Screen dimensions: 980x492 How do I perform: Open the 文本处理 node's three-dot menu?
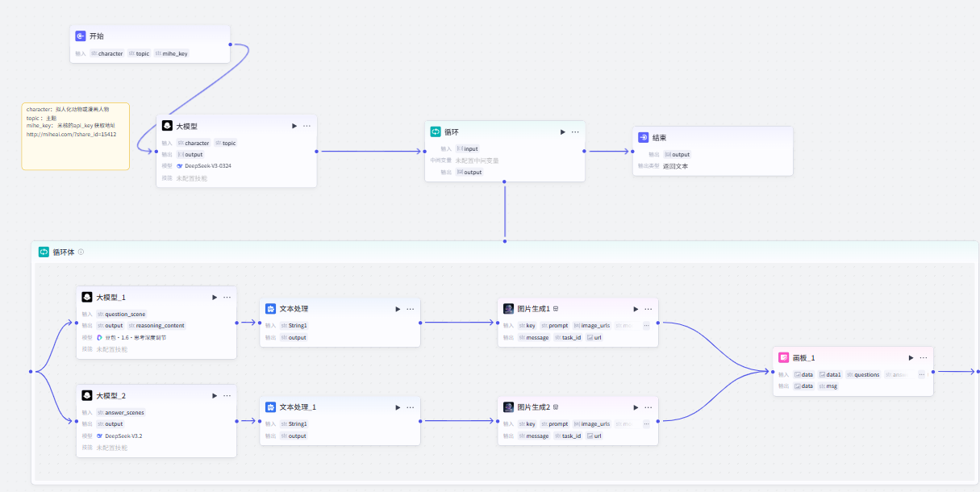411,309
